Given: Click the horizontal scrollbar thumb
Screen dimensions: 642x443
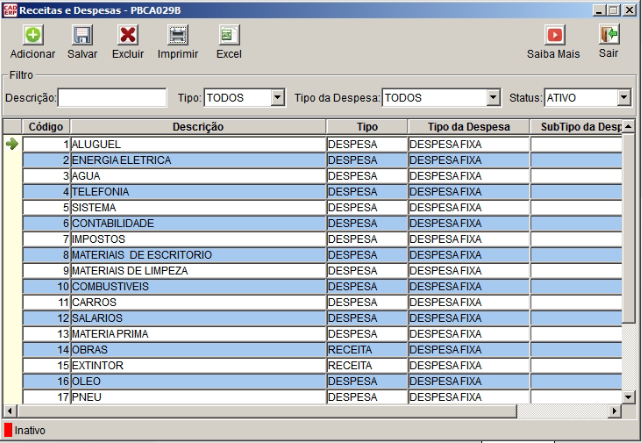Looking at the screenshot, I should click(x=267, y=411).
